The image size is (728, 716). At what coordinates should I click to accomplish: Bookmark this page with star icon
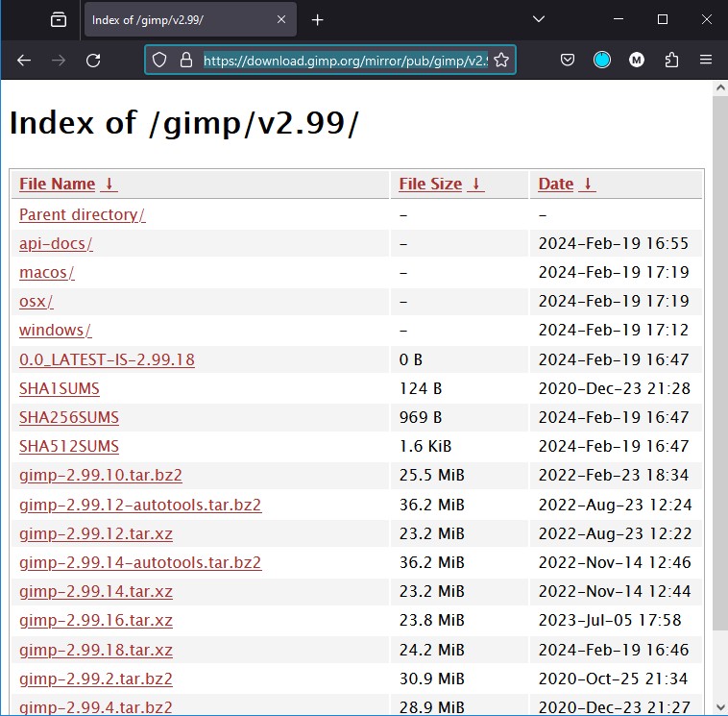pyautogui.click(x=501, y=60)
